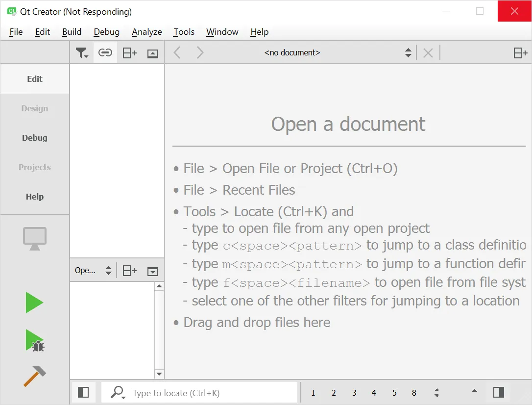Viewport: 532px width, 405px height.
Task: Open the Window menu
Action: point(222,32)
